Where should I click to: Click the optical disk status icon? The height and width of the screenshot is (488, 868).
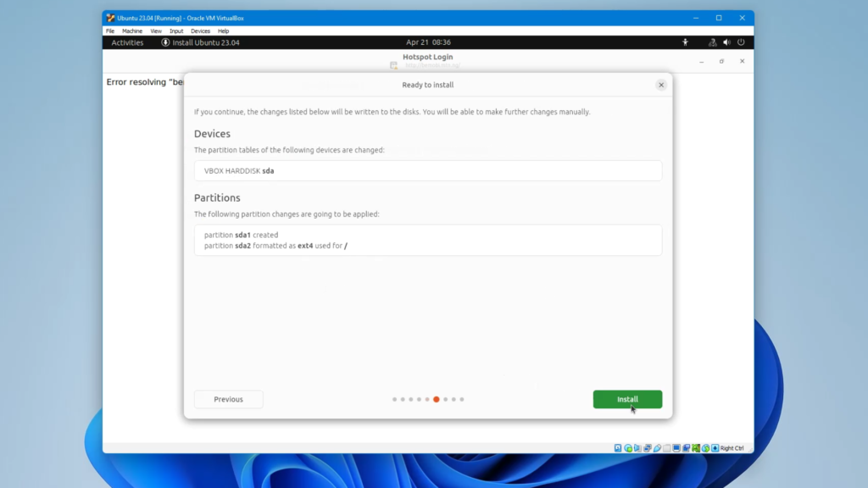point(628,448)
